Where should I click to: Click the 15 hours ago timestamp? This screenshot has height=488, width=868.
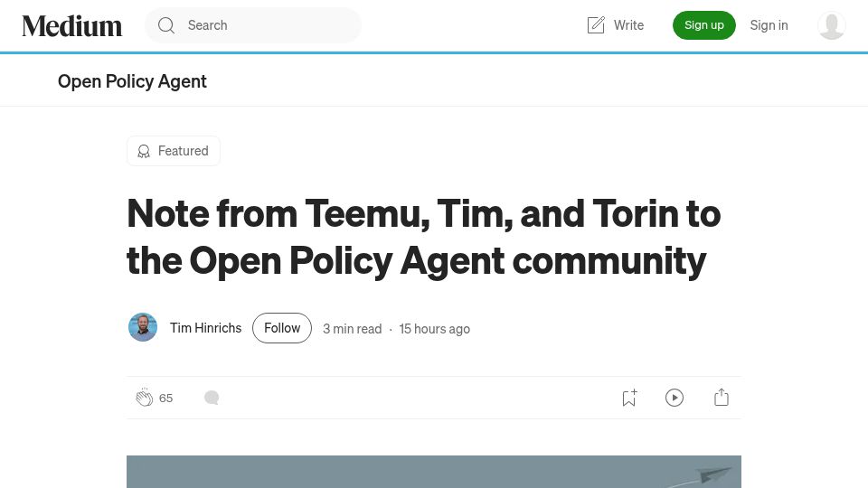[435, 329]
